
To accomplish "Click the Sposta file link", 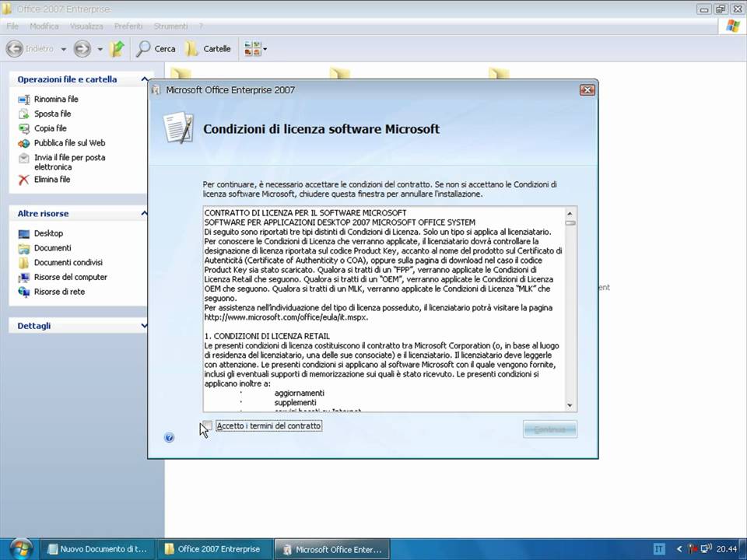I will 52,114.
